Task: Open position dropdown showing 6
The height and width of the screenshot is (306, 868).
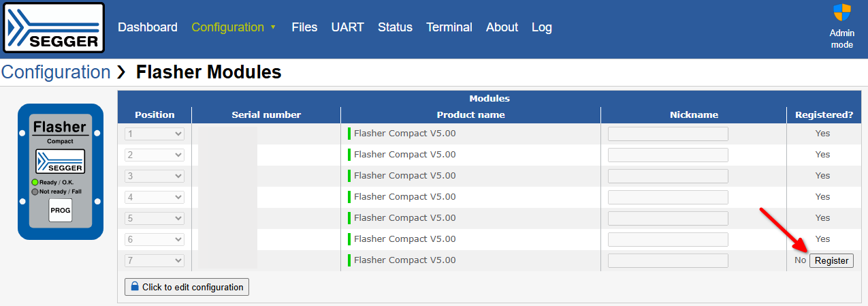Action: [x=155, y=239]
